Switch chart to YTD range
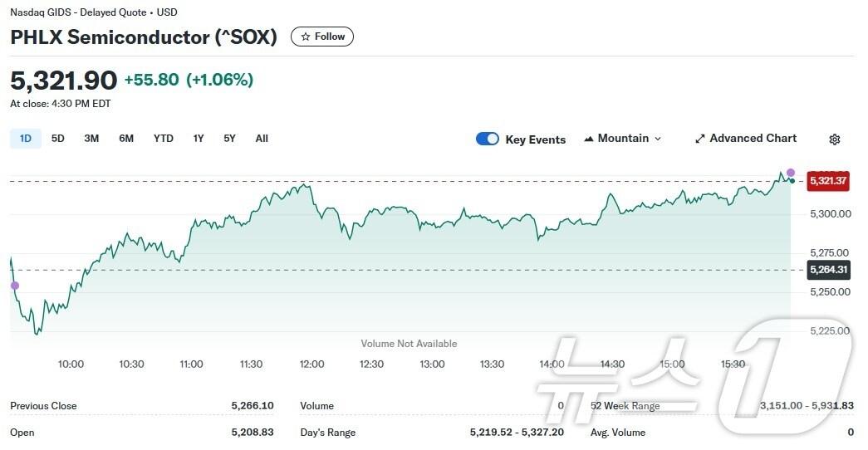The image size is (868, 450). [x=164, y=139]
